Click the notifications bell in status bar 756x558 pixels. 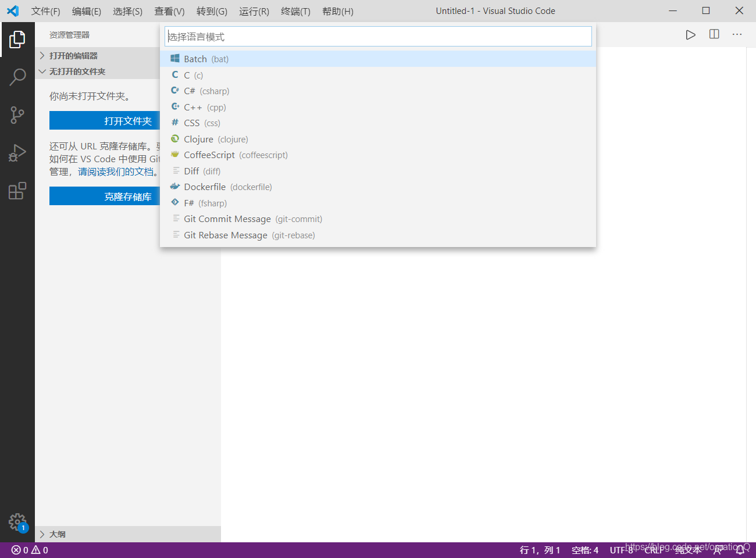(740, 550)
